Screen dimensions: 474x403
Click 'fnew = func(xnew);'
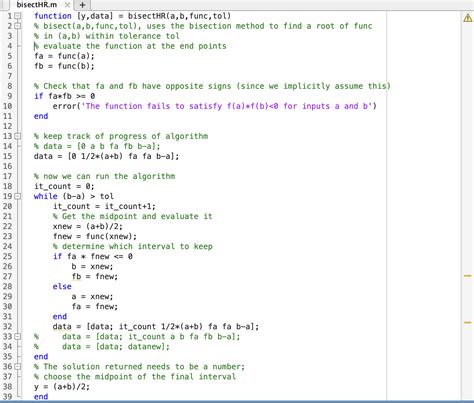click(95, 236)
